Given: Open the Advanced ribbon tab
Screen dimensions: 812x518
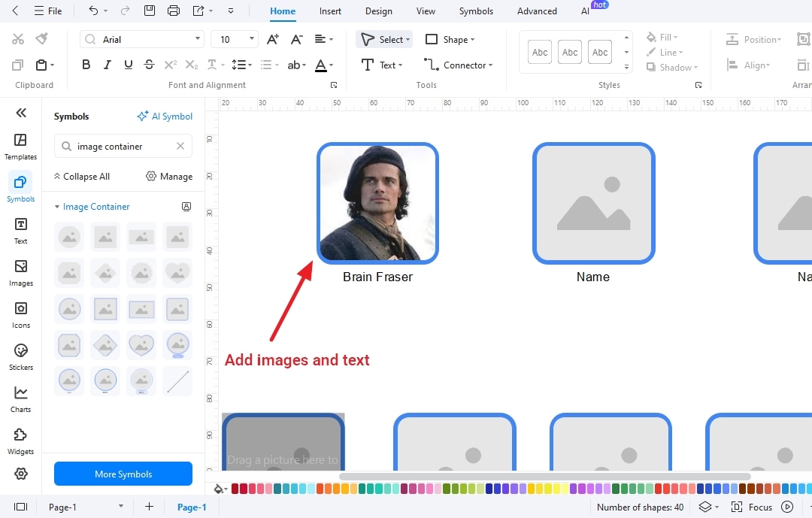Looking at the screenshot, I should point(536,11).
